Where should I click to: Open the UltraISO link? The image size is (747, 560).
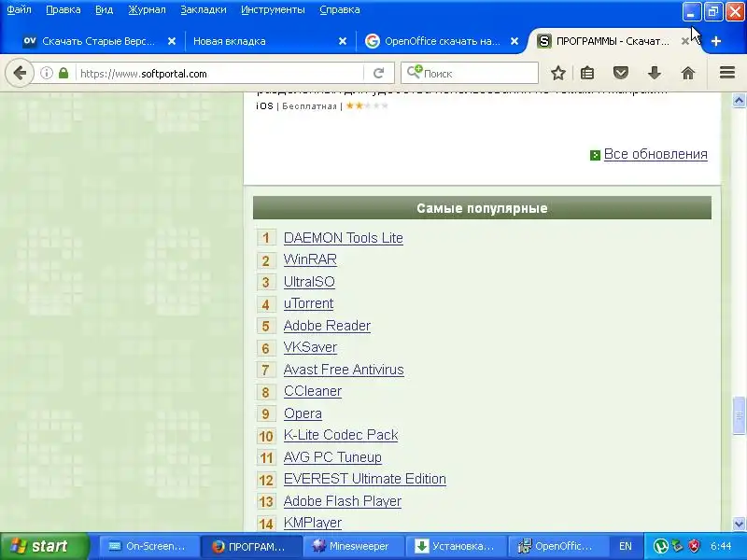click(309, 282)
